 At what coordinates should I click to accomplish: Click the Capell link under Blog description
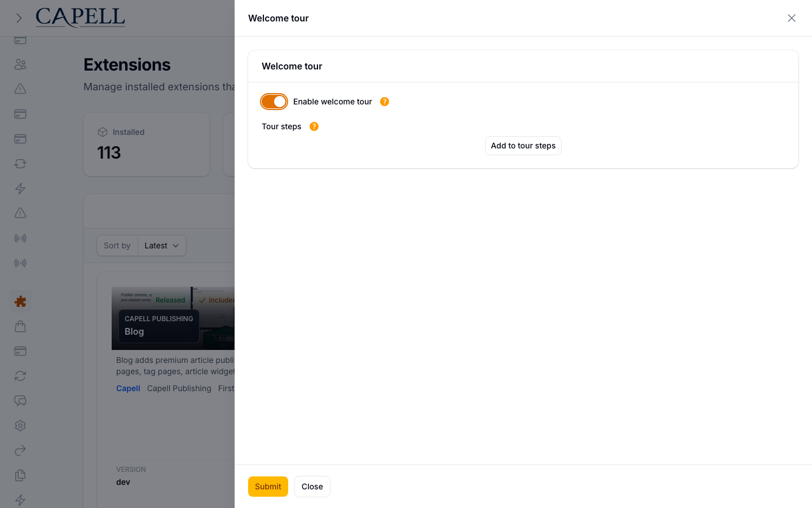[128, 388]
